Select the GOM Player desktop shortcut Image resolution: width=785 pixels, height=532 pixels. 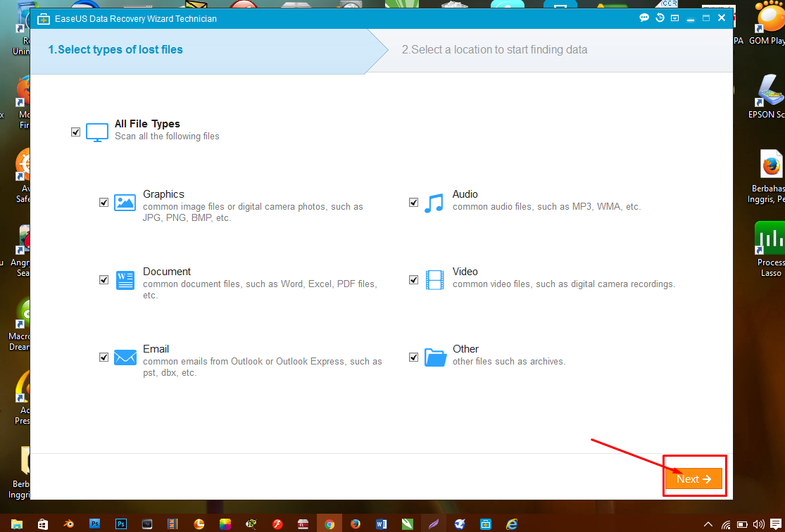pyautogui.click(x=767, y=24)
